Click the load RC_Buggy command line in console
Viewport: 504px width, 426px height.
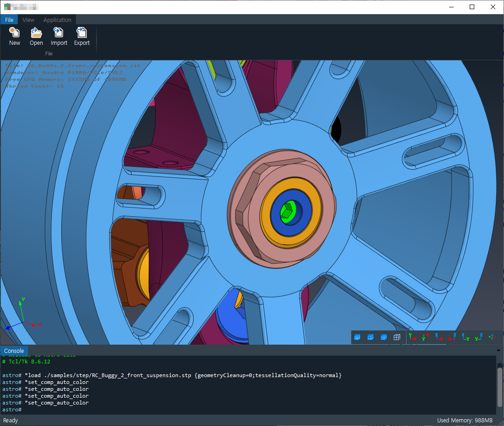(172, 375)
